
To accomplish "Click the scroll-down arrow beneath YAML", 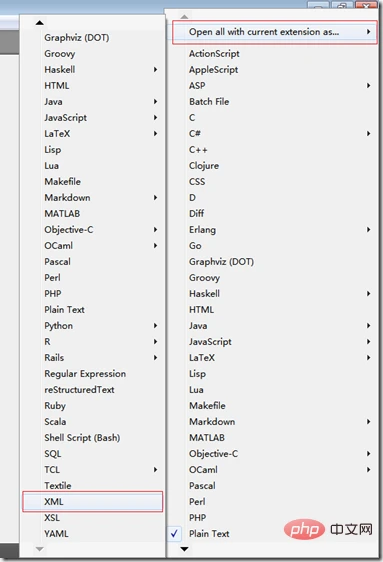I will (40, 549).
